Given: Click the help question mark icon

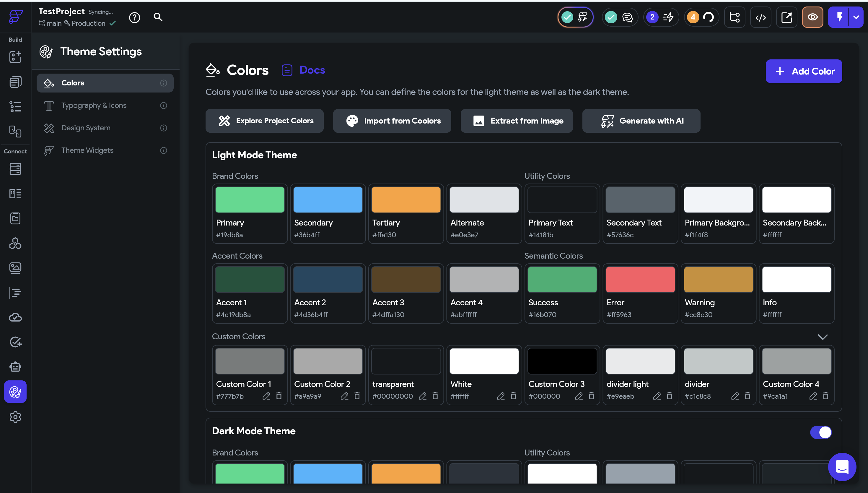Looking at the screenshot, I should point(135,17).
